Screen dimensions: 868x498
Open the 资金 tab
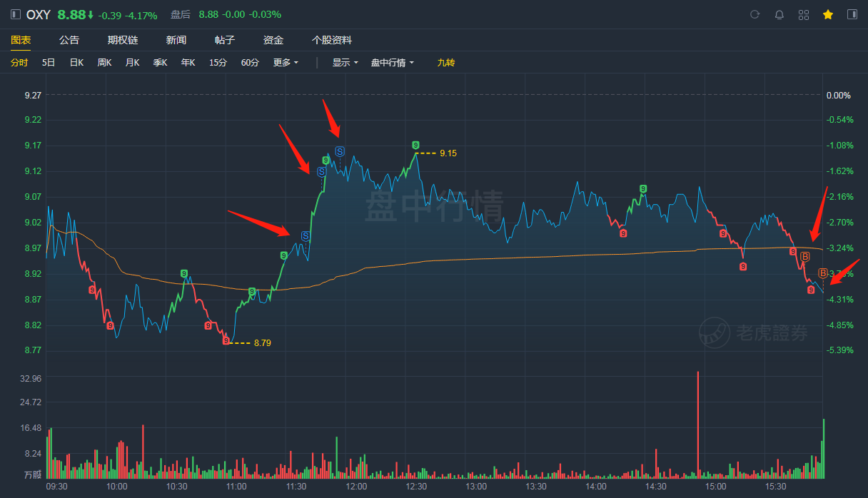point(273,40)
